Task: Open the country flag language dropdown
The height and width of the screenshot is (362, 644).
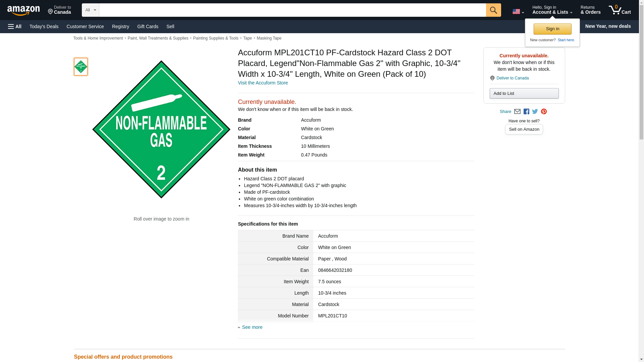Action: tap(518, 11)
